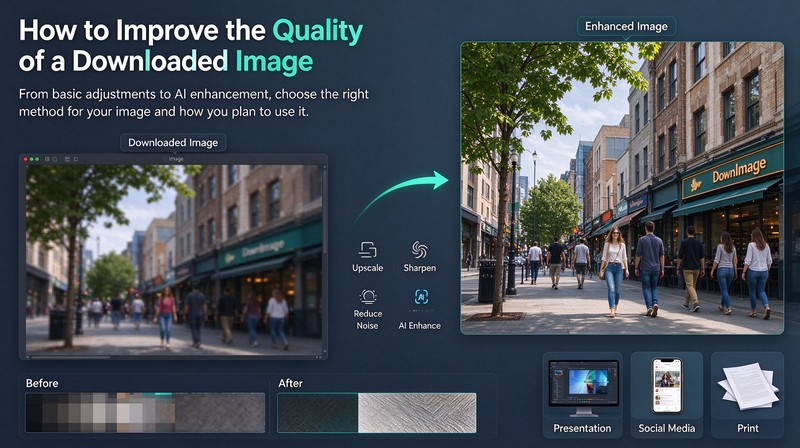Click the green word "Quality" in heading

click(x=317, y=31)
